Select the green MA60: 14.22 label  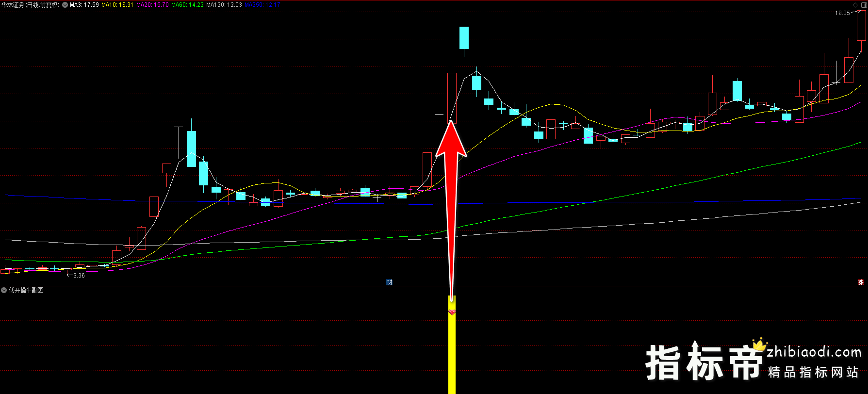[x=188, y=5]
